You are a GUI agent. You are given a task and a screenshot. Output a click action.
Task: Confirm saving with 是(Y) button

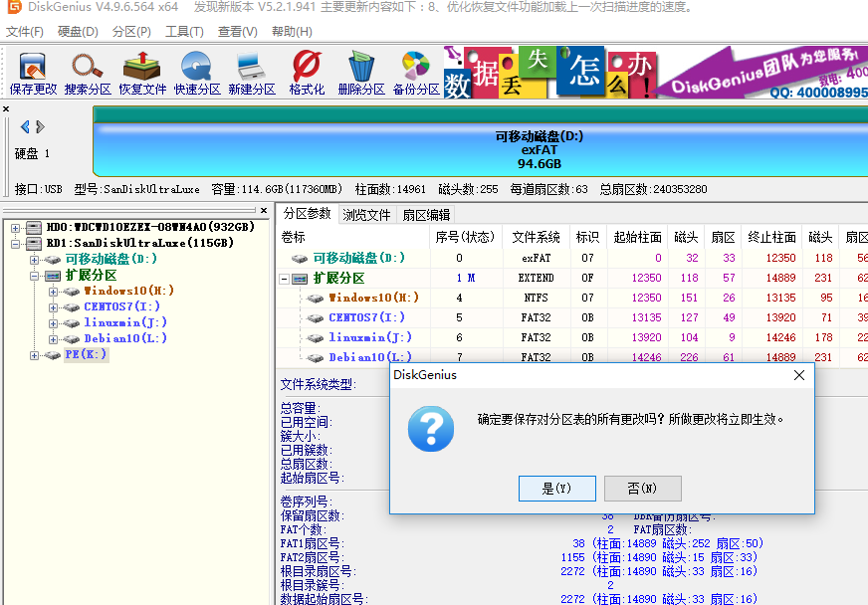(x=556, y=489)
